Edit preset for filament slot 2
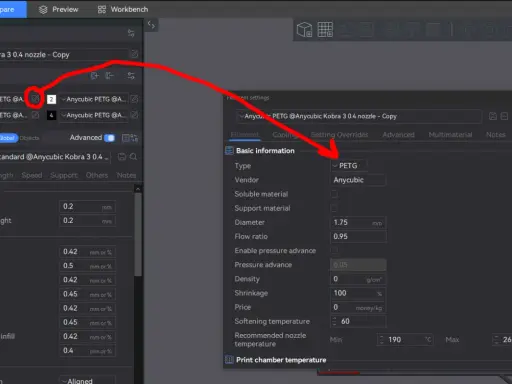Viewport: 512px width, 384px height. pos(134,99)
